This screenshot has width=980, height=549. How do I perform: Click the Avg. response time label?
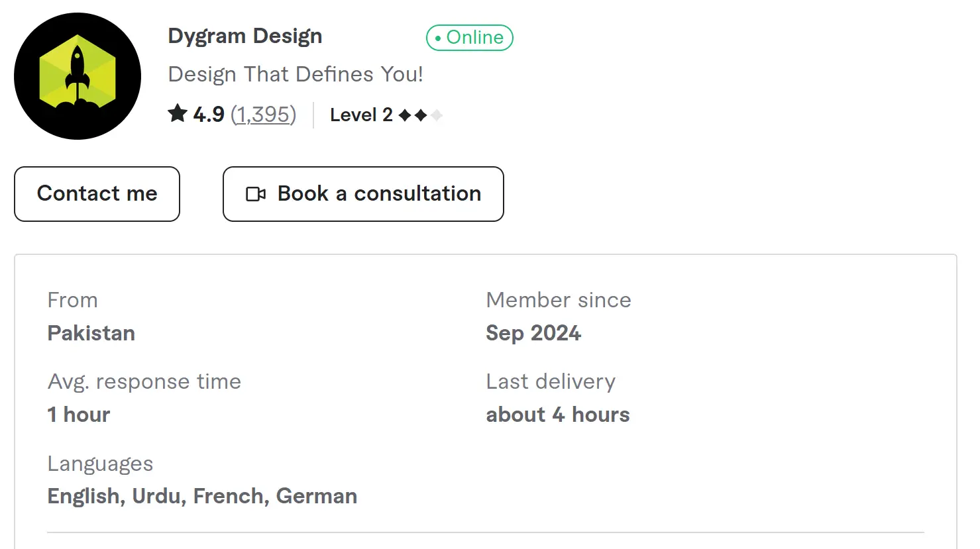pyautogui.click(x=144, y=381)
